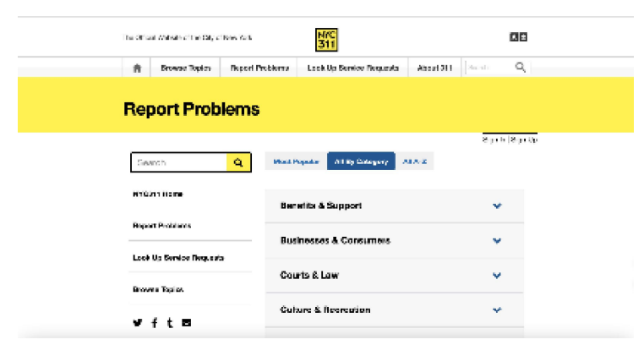Screen dimensions: 644x345
Task: Expand the Businesses & Consumers category
Action: click(497, 240)
